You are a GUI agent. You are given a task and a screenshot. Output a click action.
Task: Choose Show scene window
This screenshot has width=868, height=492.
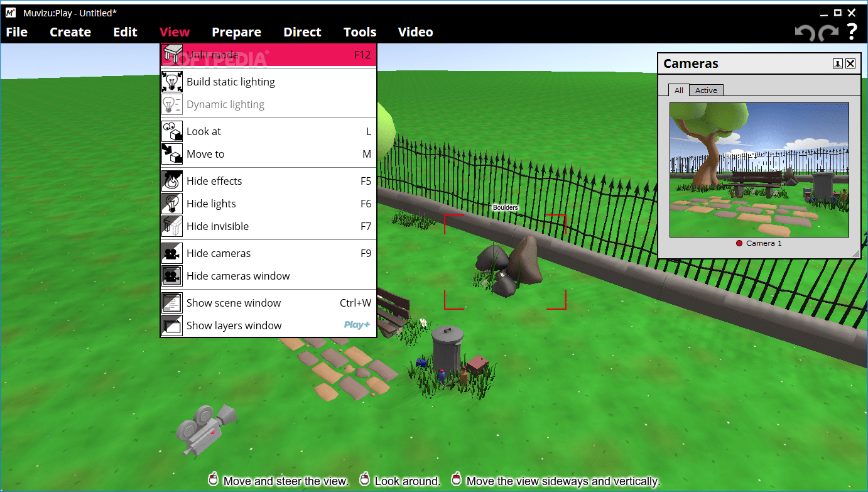(x=268, y=303)
